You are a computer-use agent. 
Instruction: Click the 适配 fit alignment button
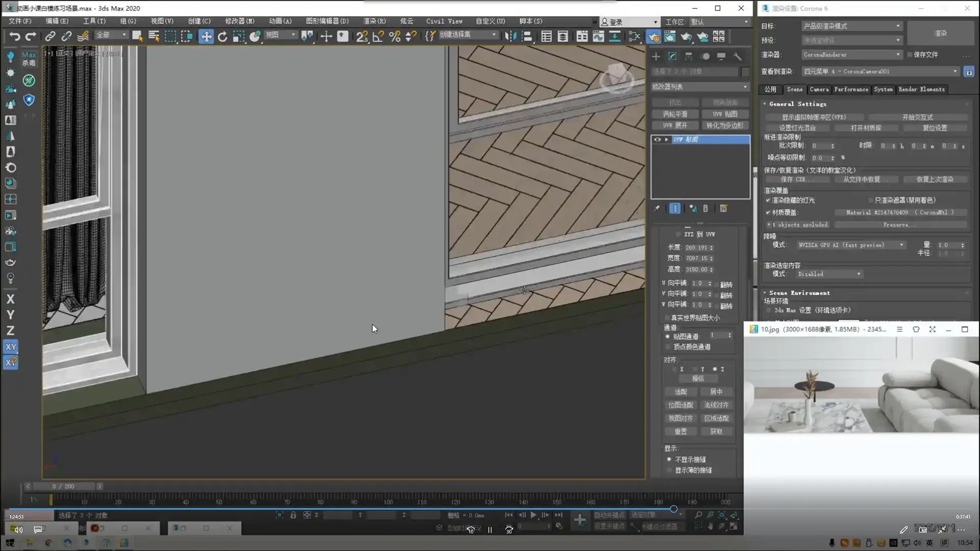(681, 392)
